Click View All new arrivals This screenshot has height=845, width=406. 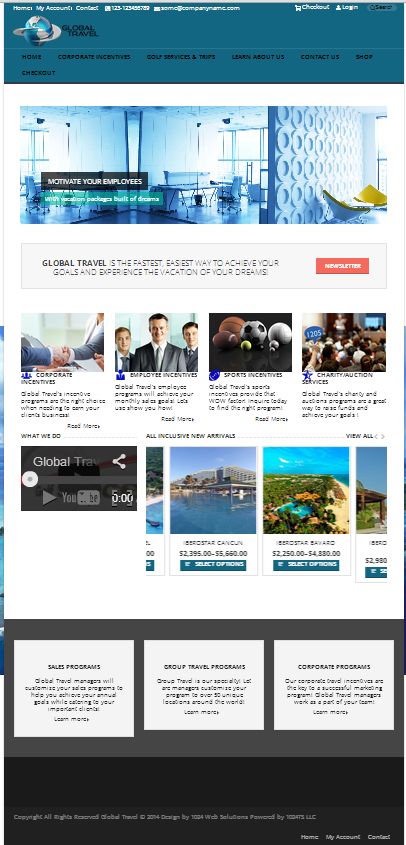(359, 436)
